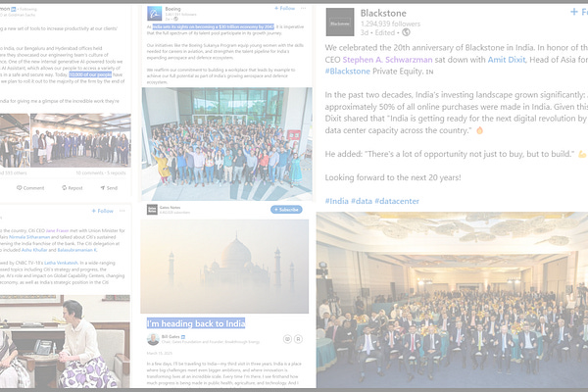Image resolution: width=588 pixels, height=392 pixels.
Task: Click the LinkedIn badge beside Bill Gates
Action: point(183,337)
